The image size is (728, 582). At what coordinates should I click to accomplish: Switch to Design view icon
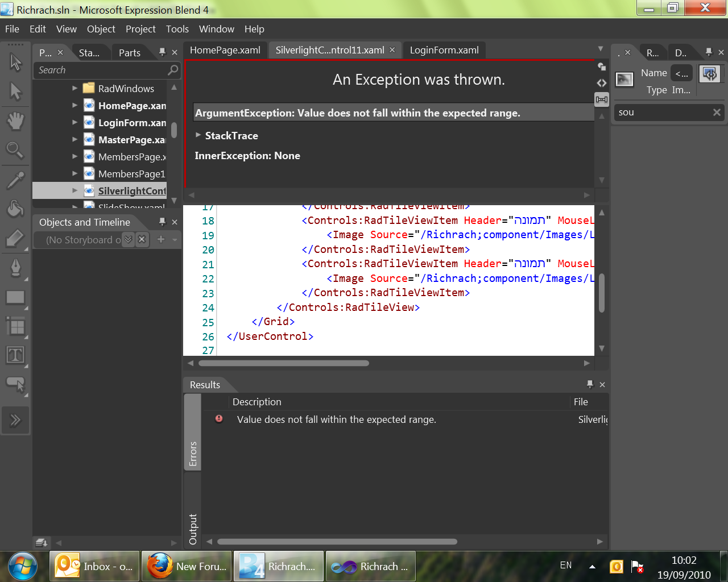[x=602, y=66]
